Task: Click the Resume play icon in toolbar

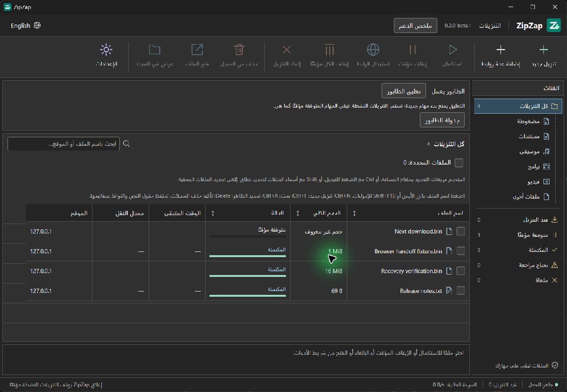Action: 452,50
